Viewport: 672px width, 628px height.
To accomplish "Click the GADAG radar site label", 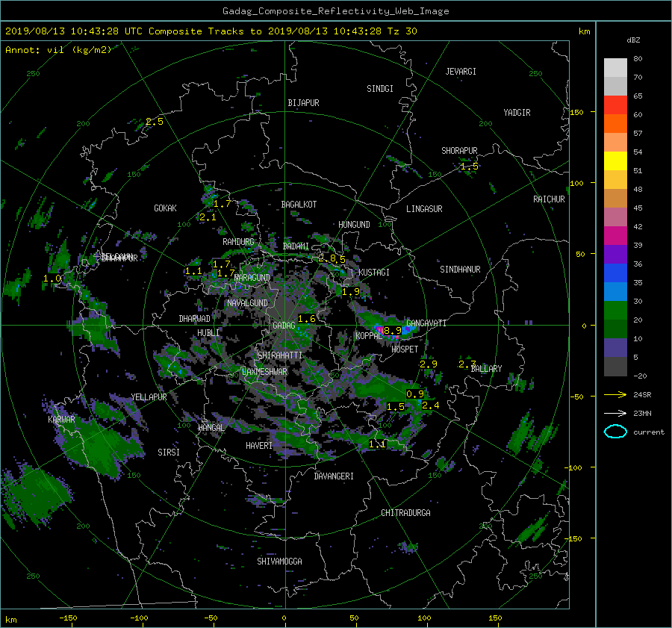I will pyautogui.click(x=284, y=326).
